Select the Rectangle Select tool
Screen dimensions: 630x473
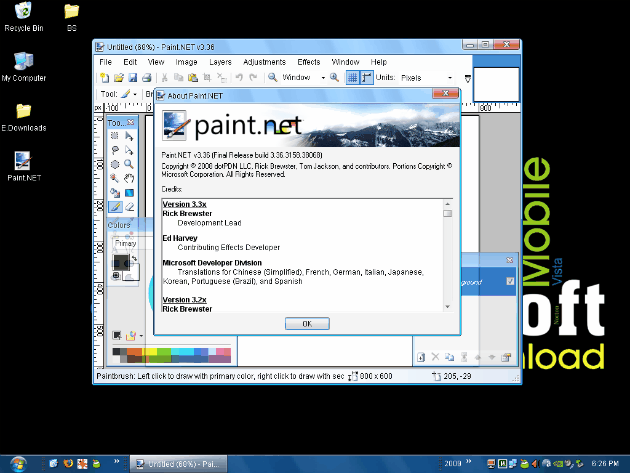[x=115, y=136]
